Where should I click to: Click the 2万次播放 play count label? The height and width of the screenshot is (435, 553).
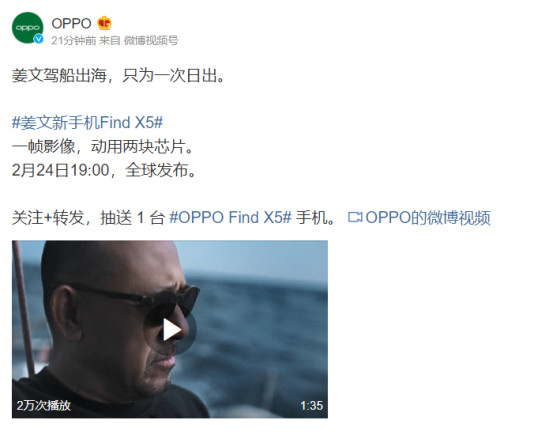[44, 405]
